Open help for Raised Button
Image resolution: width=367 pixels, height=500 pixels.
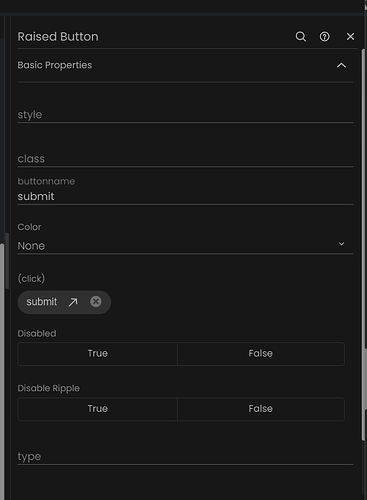pos(324,36)
